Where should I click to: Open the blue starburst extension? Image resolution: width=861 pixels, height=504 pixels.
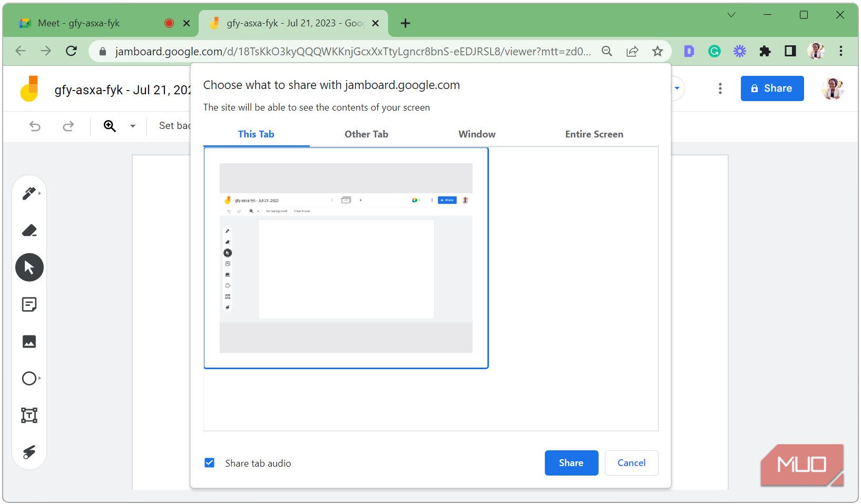pos(740,51)
